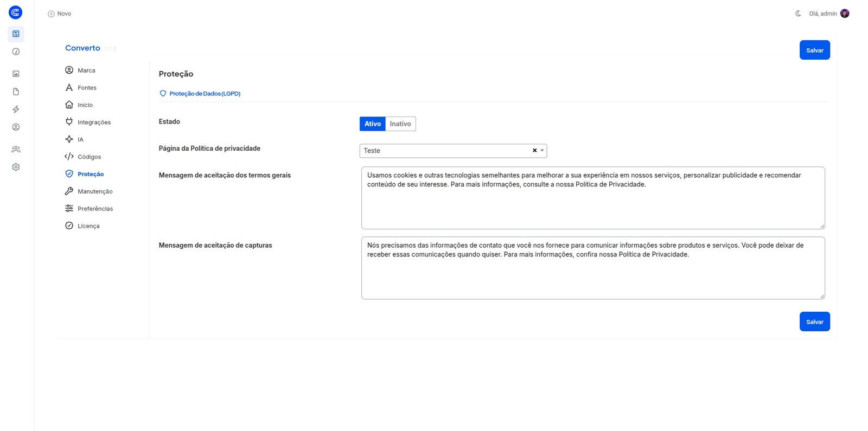Screen dimensions: 868x431
Task: Click the Novo plus button
Action: coord(59,14)
